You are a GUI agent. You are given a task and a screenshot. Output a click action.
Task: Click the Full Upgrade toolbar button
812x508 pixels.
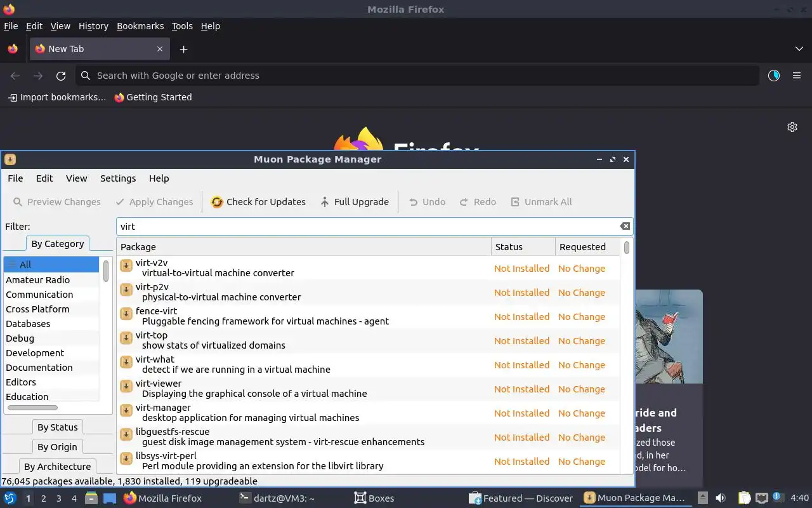click(x=354, y=202)
